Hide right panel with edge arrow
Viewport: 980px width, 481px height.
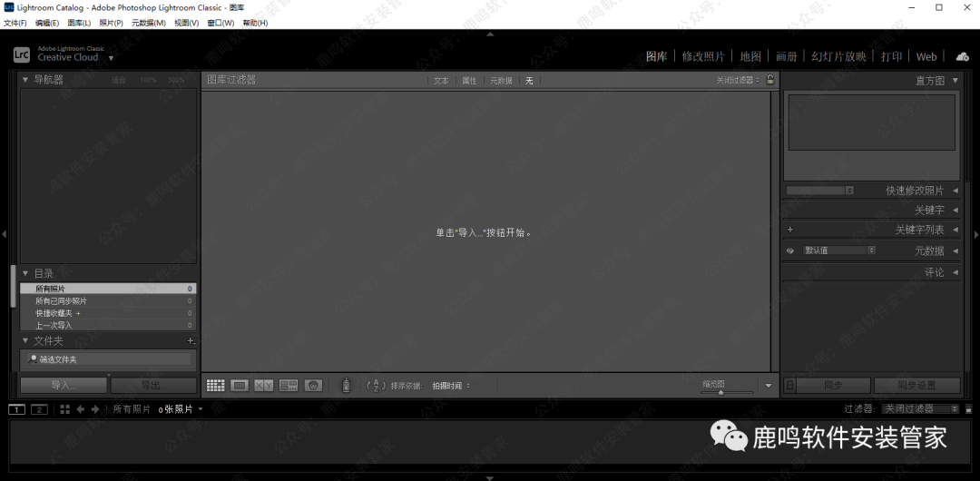(x=976, y=234)
